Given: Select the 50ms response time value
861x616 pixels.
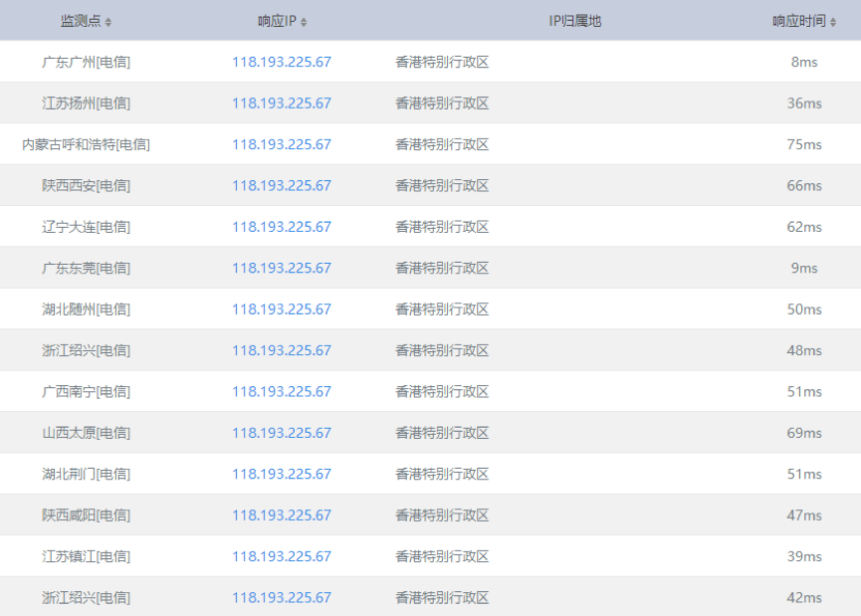Looking at the screenshot, I should point(804,309).
